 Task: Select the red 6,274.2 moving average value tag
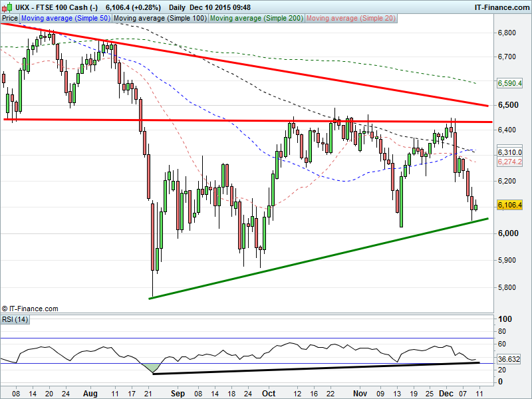(x=509, y=162)
